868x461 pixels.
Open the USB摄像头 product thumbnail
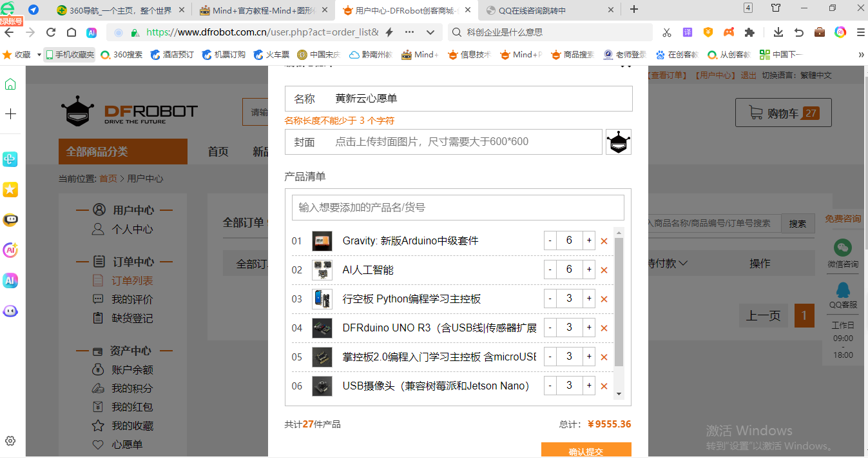(x=322, y=386)
